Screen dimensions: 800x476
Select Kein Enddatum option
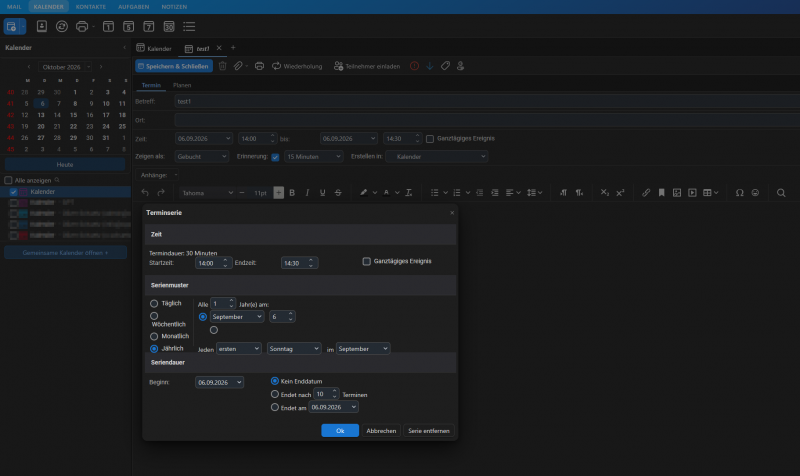274,381
